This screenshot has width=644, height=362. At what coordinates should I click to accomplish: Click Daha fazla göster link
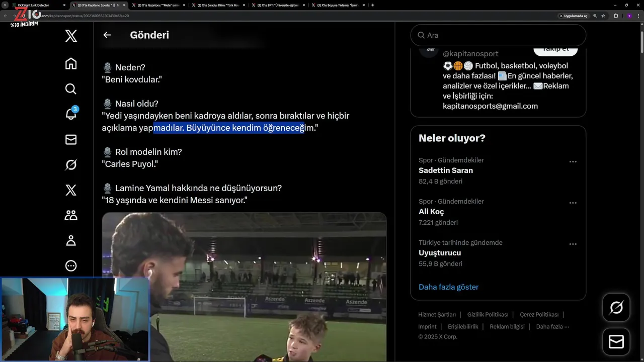pos(448,287)
